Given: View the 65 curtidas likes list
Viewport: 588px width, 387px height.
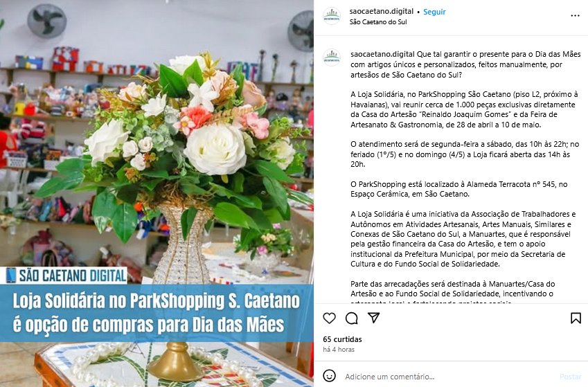Looking at the screenshot, I should coord(342,339).
